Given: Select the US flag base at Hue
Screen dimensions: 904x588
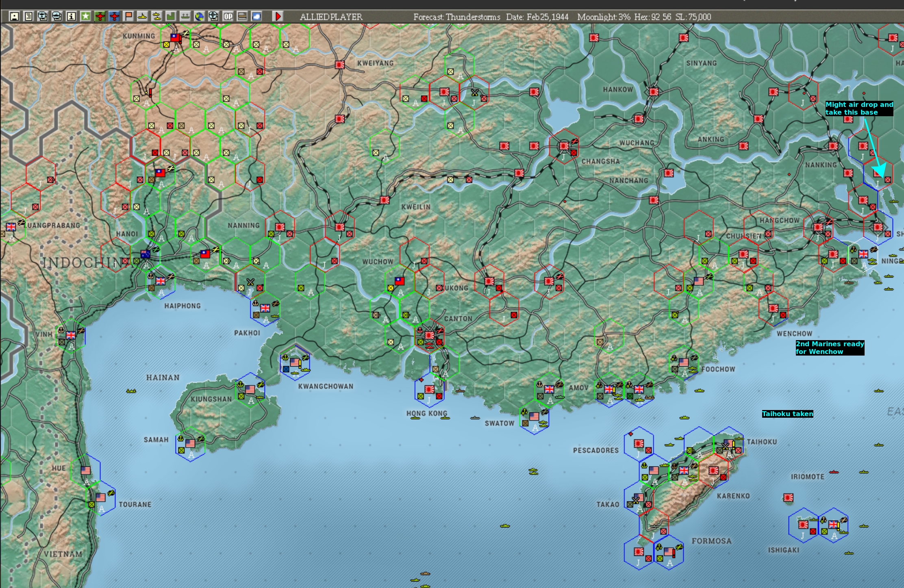Looking at the screenshot, I should click(x=86, y=470).
